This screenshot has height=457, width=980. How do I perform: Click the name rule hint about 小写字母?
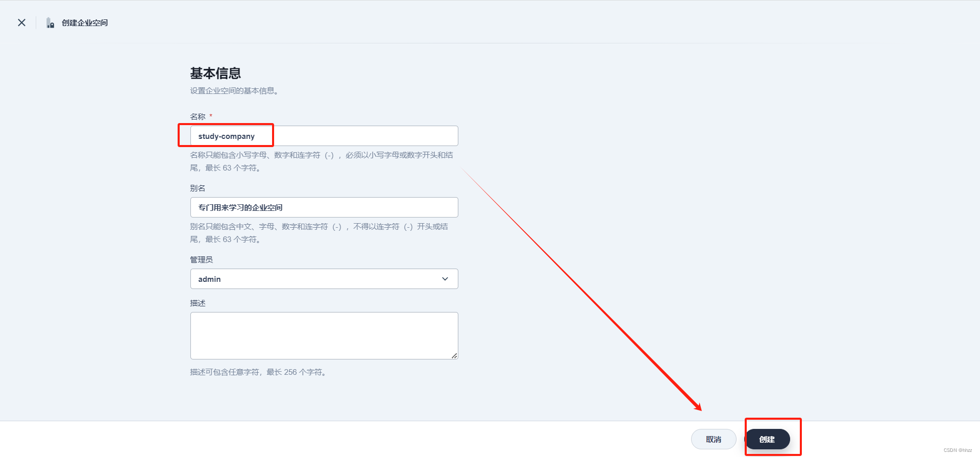point(322,161)
